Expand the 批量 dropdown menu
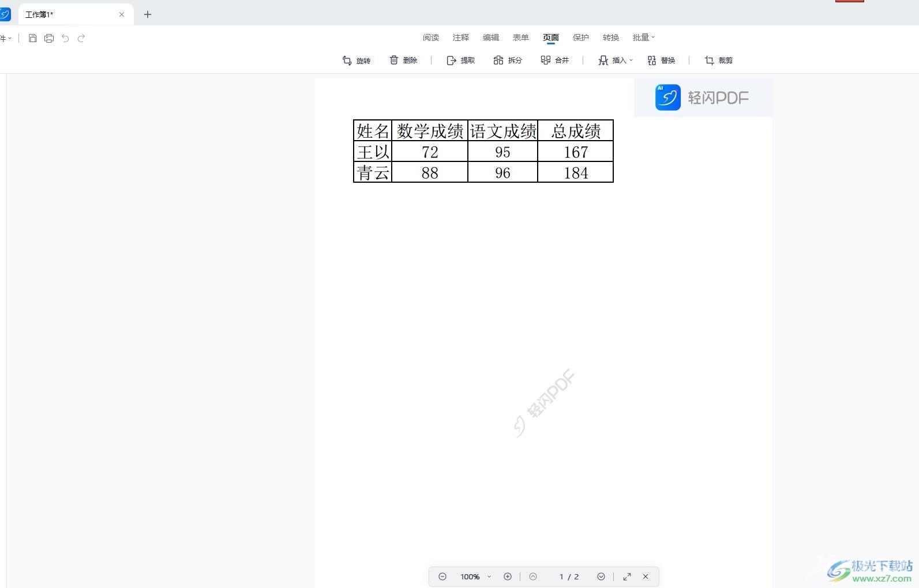This screenshot has height=588, width=919. [x=644, y=37]
